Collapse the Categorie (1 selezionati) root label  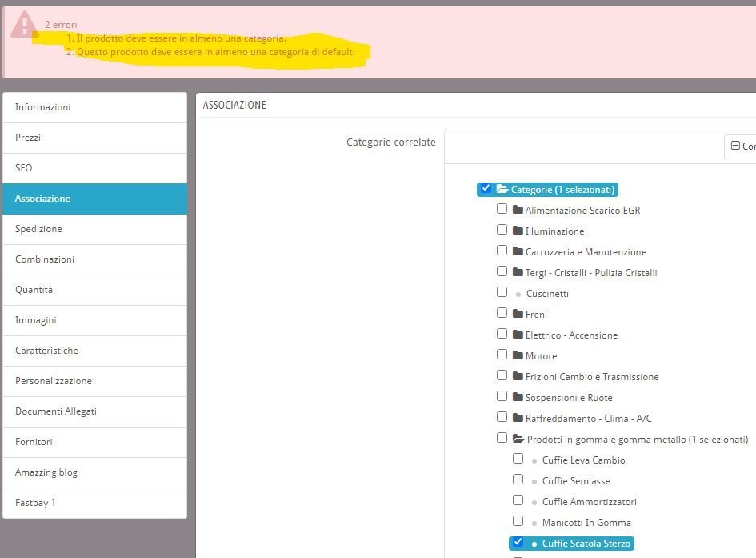562,190
